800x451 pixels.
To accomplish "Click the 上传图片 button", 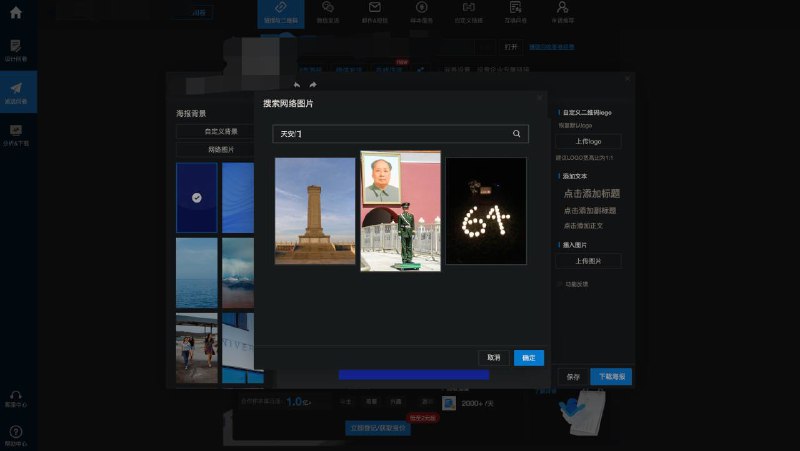I will 588,261.
